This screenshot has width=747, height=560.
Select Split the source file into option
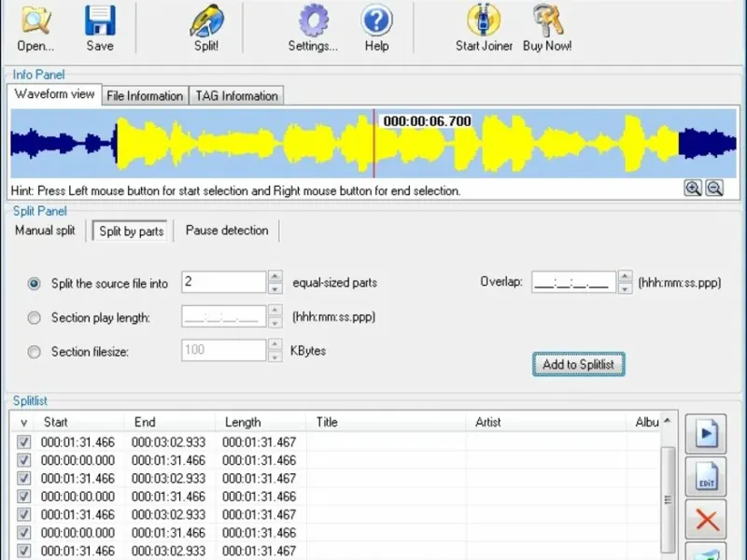(x=34, y=284)
